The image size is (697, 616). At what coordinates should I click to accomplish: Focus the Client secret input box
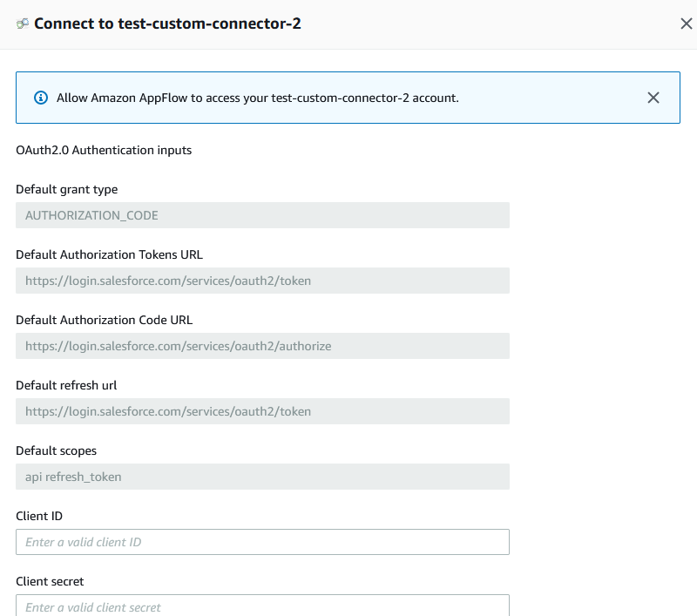[x=262, y=606]
